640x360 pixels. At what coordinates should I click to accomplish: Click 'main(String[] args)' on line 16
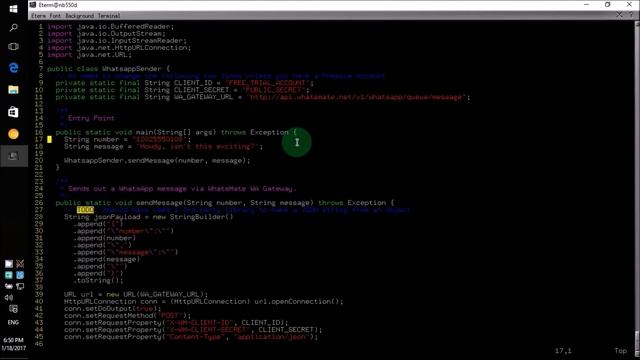(176, 132)
